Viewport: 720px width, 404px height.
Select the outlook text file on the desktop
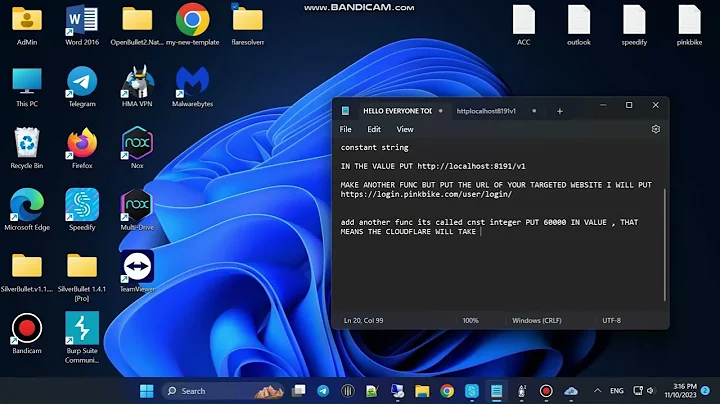pyautogui.click(x=579, y=25)
